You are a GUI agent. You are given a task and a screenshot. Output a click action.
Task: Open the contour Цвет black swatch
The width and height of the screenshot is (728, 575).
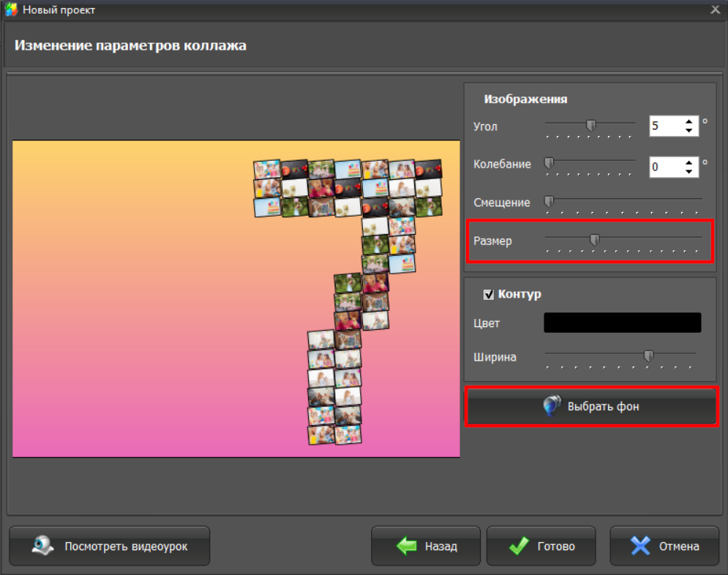point(622,323)
